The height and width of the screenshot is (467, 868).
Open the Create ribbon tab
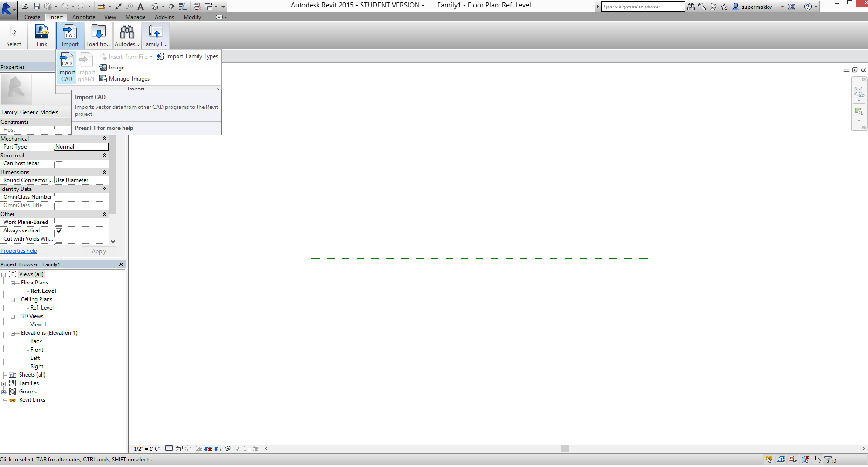tap(32, 17)
